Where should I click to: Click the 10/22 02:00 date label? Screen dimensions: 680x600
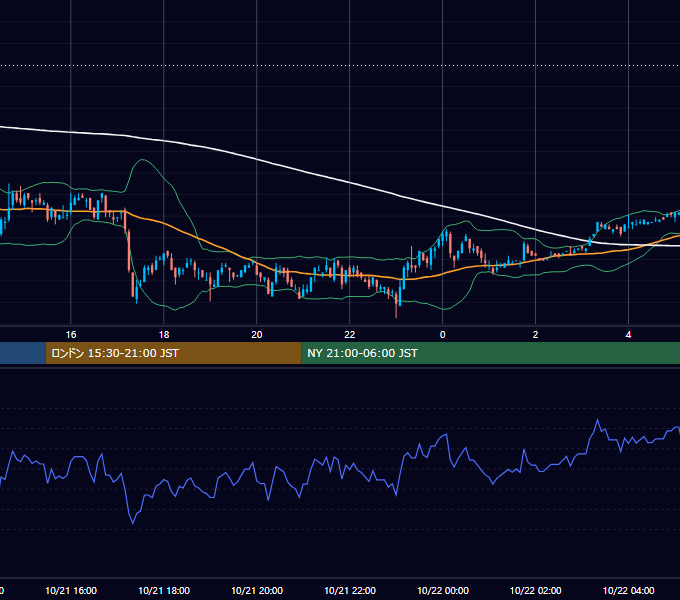click(536, 590)
